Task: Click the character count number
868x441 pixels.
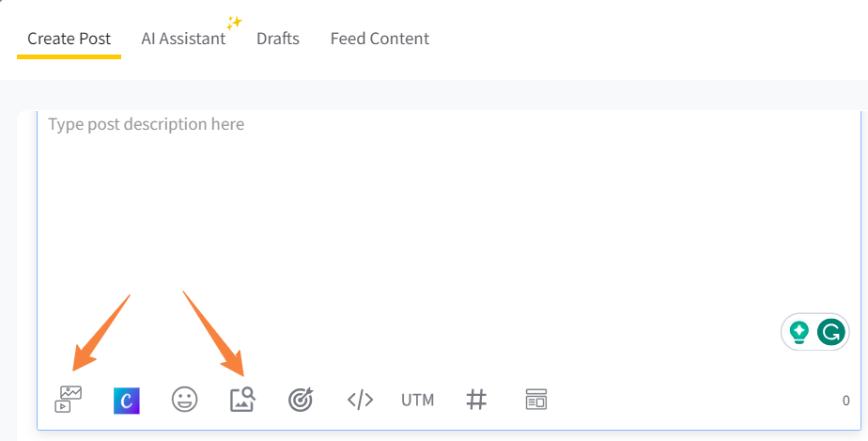Action: click(845, 401)
